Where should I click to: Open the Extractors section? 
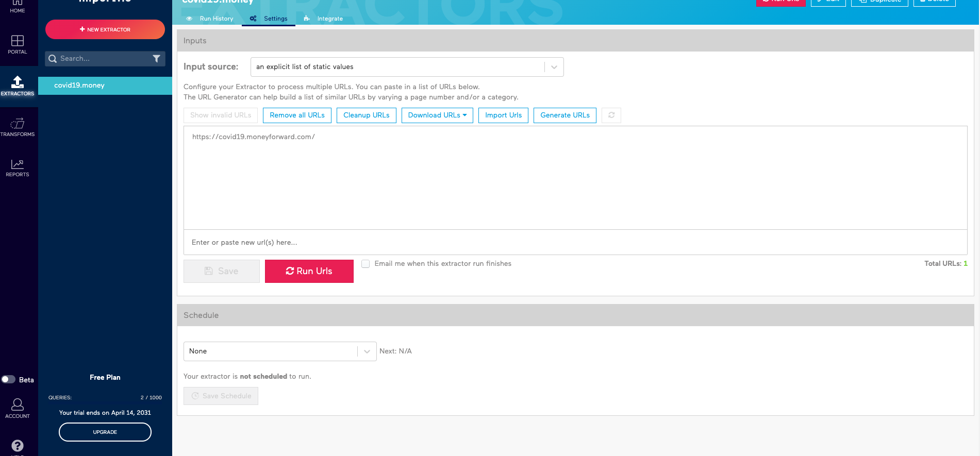pyautogui.click(x=18, y=86)
